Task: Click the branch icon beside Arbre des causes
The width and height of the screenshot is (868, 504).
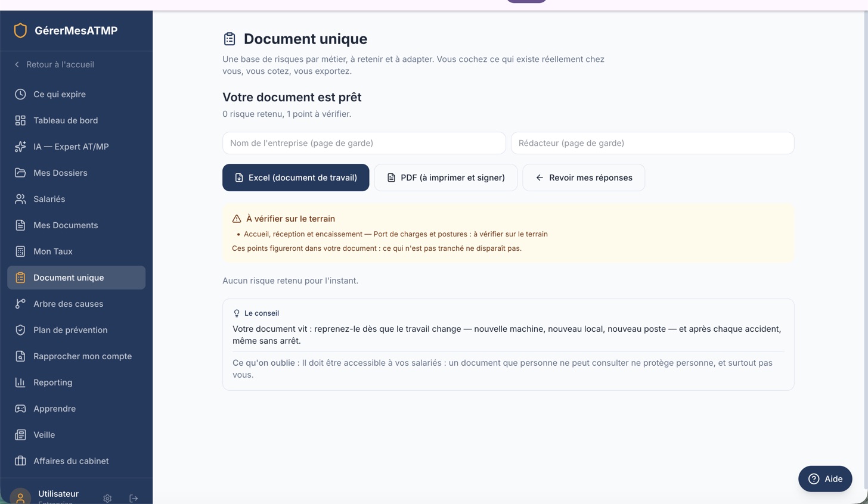Action: (x=20, y=304)
